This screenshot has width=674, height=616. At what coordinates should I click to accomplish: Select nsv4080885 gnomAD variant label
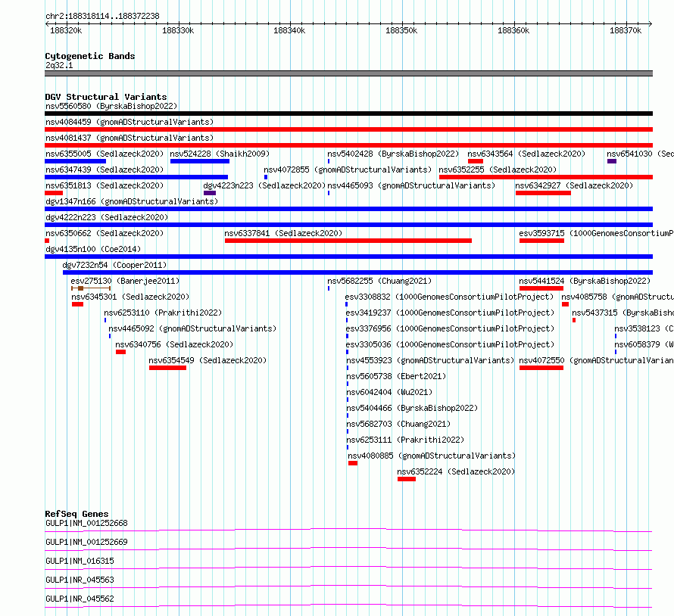[432, 456]
